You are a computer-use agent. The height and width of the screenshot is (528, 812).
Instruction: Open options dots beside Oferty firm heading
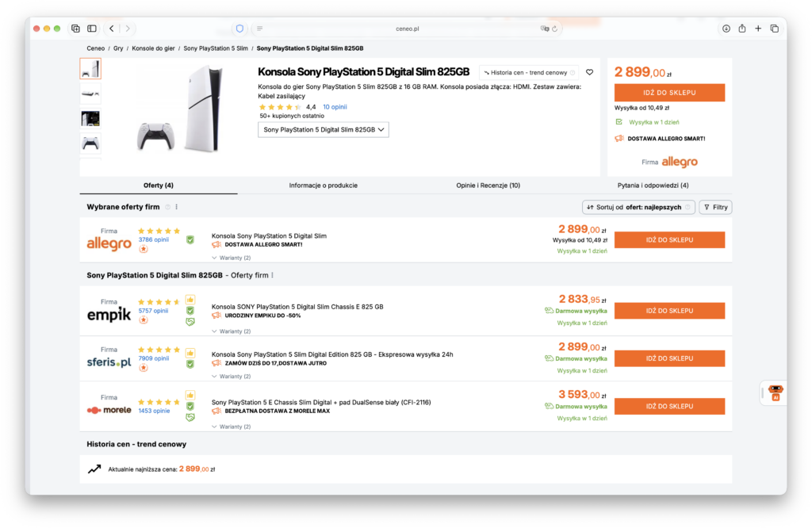click(273, 275)
